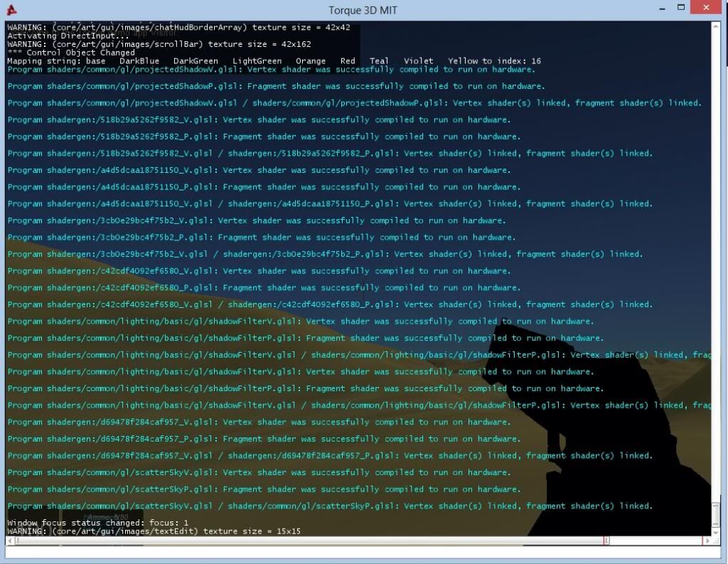Image resolution: width=728 pixels, height=564 pixels.
Task: Select the projectedShadowV.glsl Vertex shader compiled line
Action: pyautogui.click(x=270, y=70)
